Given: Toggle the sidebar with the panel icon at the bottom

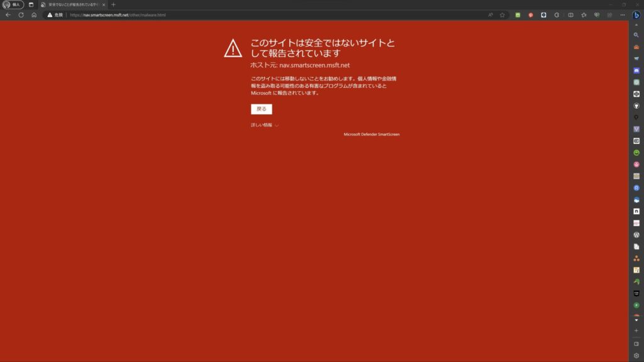Looking at the screenshot, I should pos(636,344).
